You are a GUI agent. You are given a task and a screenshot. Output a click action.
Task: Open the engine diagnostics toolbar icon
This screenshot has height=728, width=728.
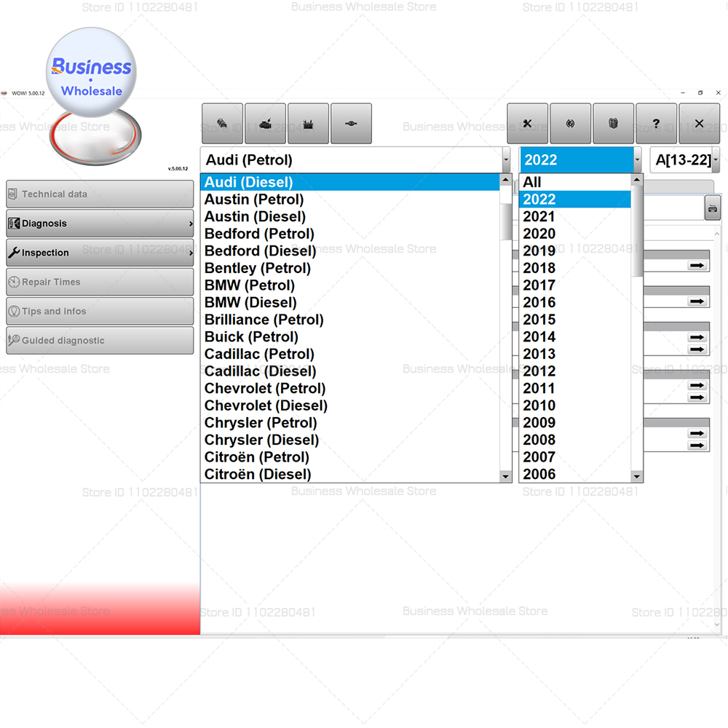click(266, 123)
